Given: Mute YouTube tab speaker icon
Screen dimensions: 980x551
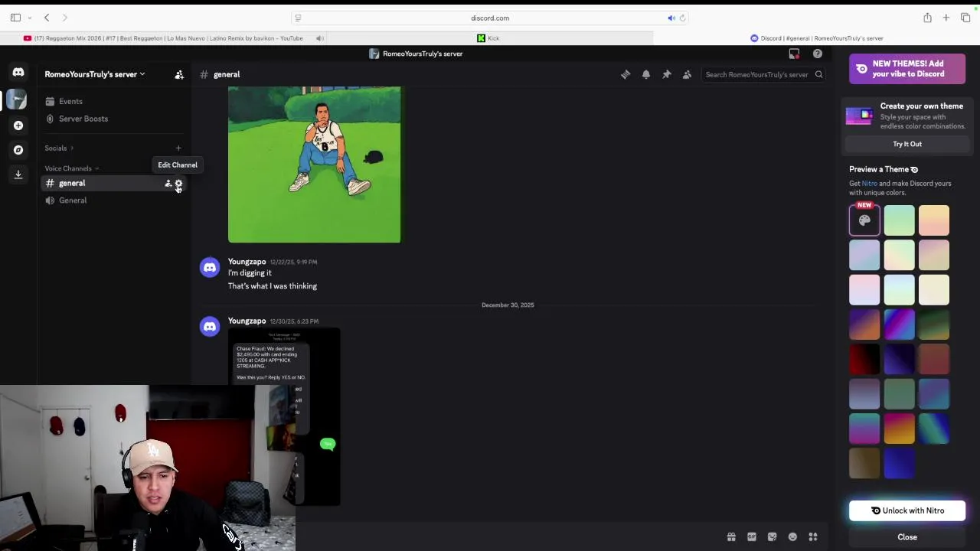Looking at the screenshot, I should pyautogui.click(x=319, y=38).
